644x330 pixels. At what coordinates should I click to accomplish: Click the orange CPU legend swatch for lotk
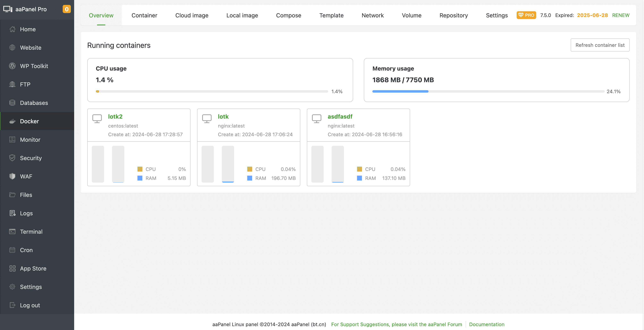click(249, 169)
